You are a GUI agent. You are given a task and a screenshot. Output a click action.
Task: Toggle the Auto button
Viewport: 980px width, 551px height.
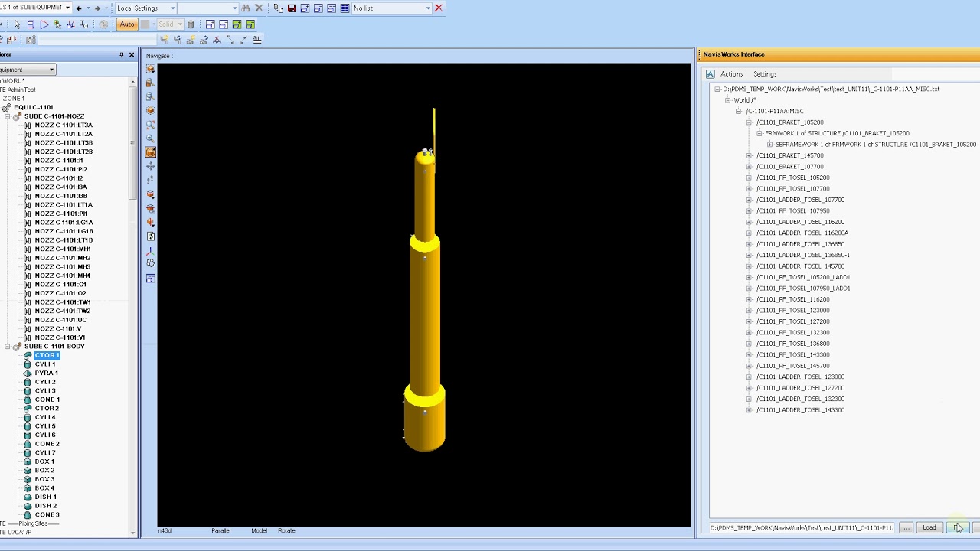coord(127,24)
